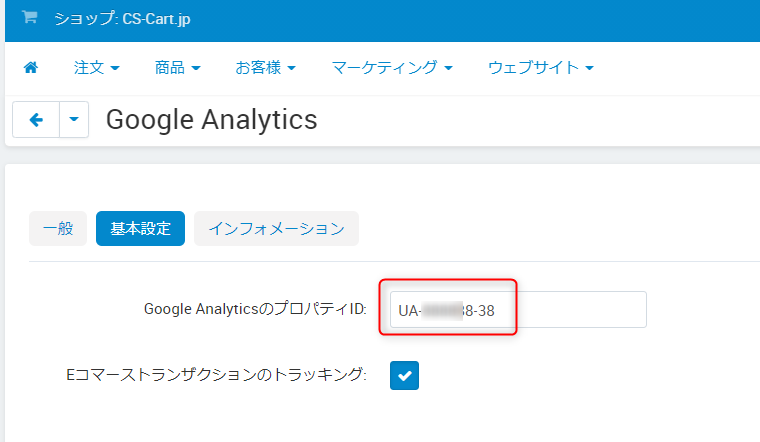Click the Eコマーストランザクションのトラッキング label text
The height and width of the screenshot is (442, 760).
216,375
